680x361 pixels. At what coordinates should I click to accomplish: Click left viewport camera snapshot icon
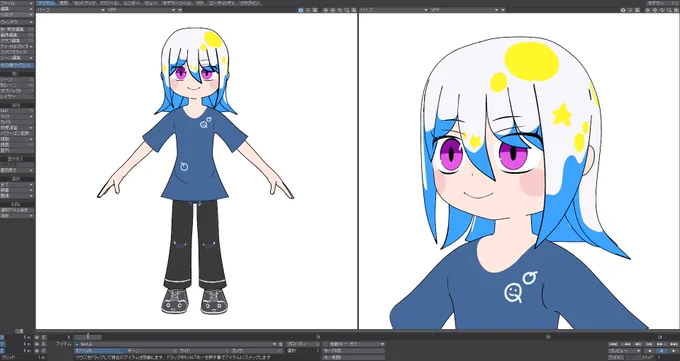tap(301, 10)
